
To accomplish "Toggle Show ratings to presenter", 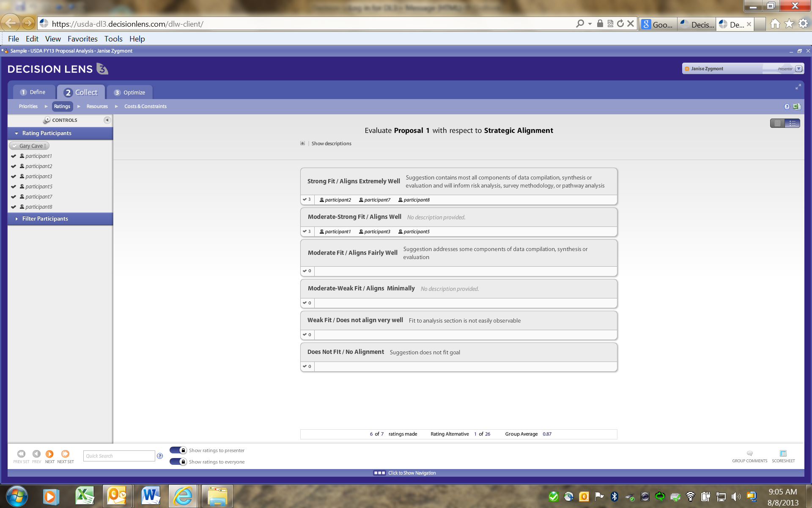I will click(x=178, y=450).
